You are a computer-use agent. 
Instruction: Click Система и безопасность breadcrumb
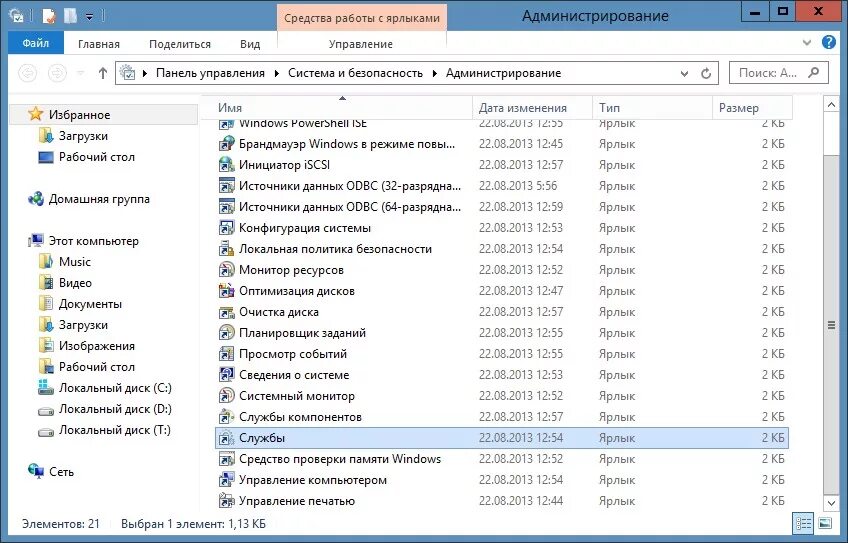tap(355, 73)
